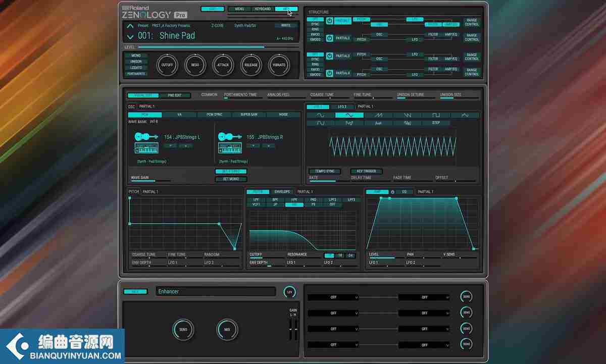
Task: Click the 155 JP8Strings R instrument icon
Action: (229, 142)
